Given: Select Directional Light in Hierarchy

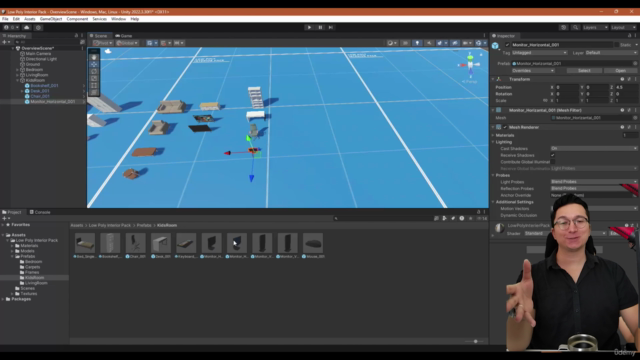Looking at the screenshot, I should [x=41, y=59].
